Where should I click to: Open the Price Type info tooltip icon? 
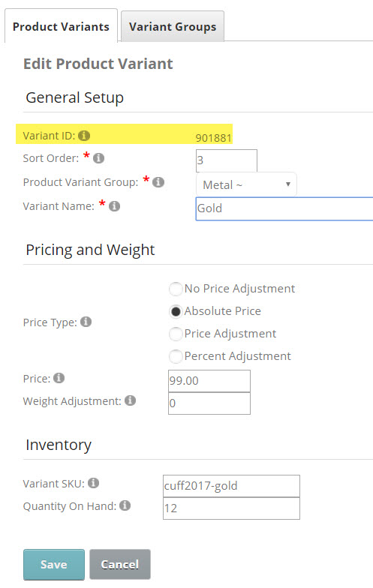[x=86, y=322]
